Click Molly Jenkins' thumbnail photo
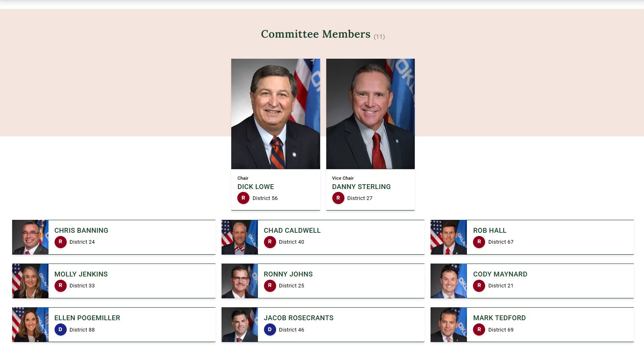The width and height of the screenshot is (644, 353). (x=30, y=281)
